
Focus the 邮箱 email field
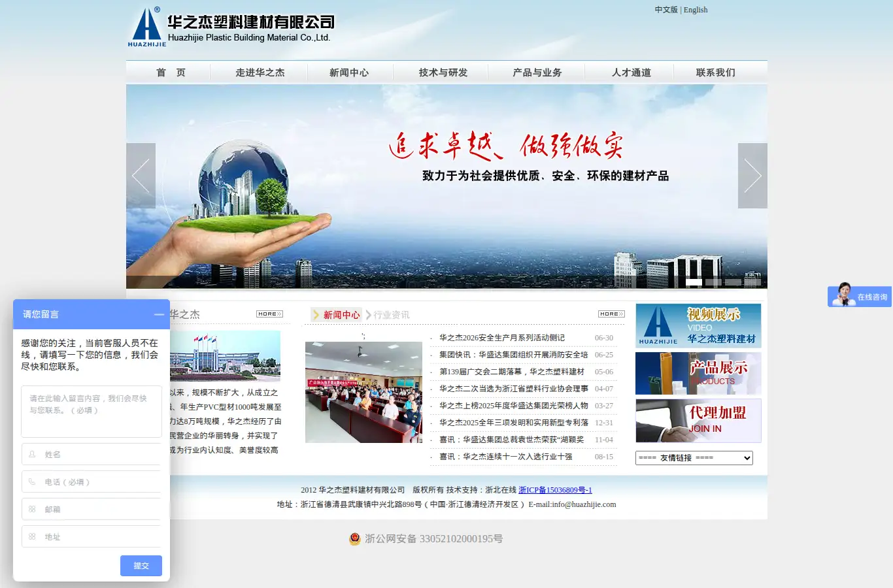click(92, 509)
